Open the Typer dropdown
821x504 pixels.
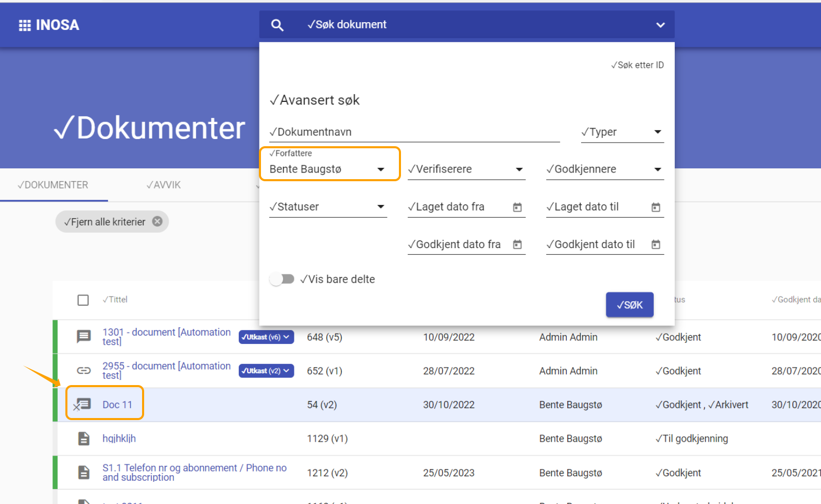622,132
